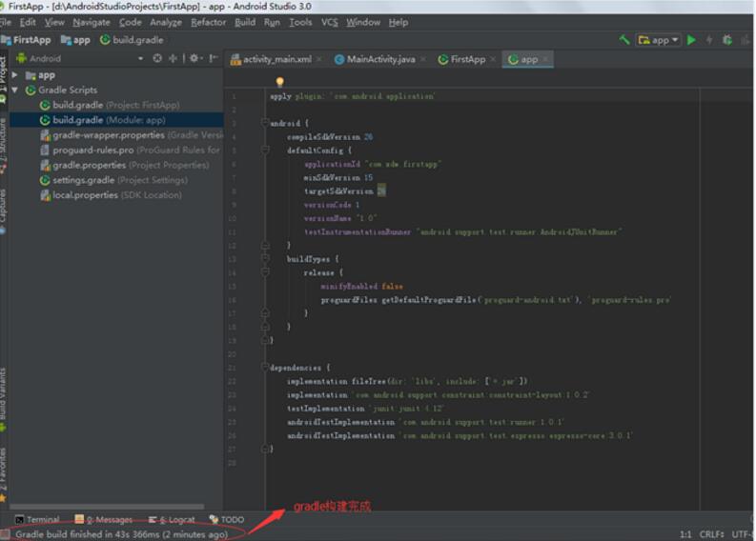Open the View menu
Screen dimensions: 756x541
coord(54,22)
